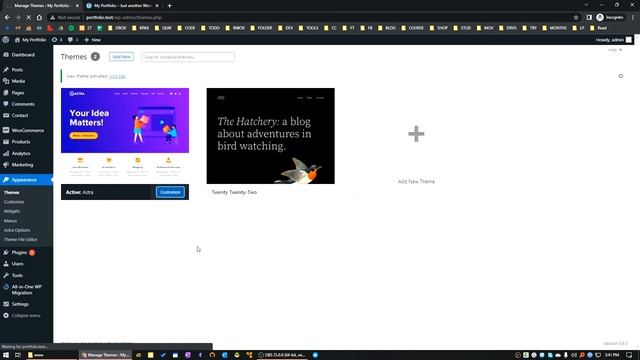The image size is (640, 360).
Task: Open the Windows Start menu
Action: [6, 355]
